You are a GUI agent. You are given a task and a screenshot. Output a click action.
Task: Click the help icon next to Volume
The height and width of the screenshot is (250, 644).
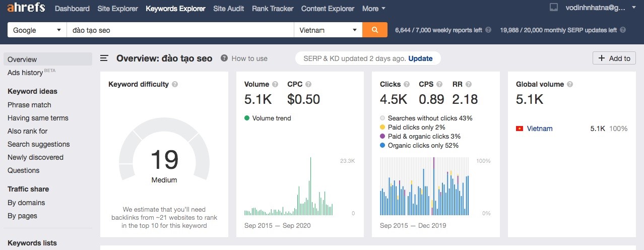[x=275, y=85]
